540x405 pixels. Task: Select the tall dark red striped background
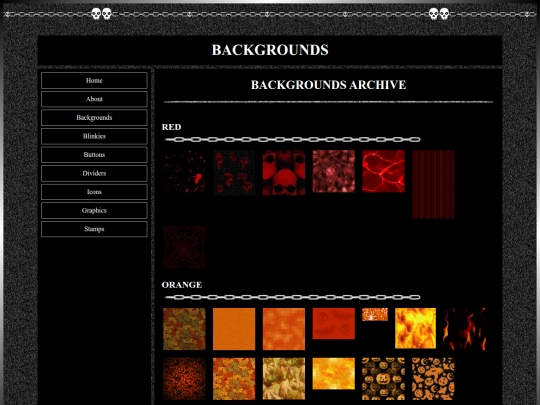[x=433, y=184]
